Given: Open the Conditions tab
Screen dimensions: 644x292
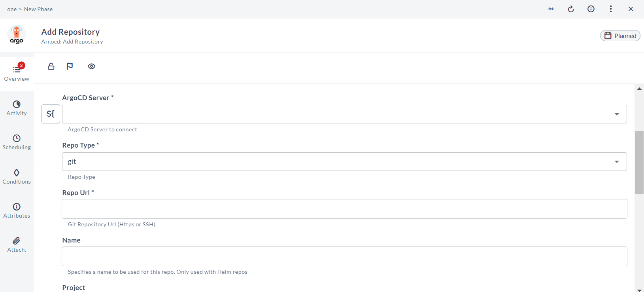Looking at the screenshot, I should 17,176.
